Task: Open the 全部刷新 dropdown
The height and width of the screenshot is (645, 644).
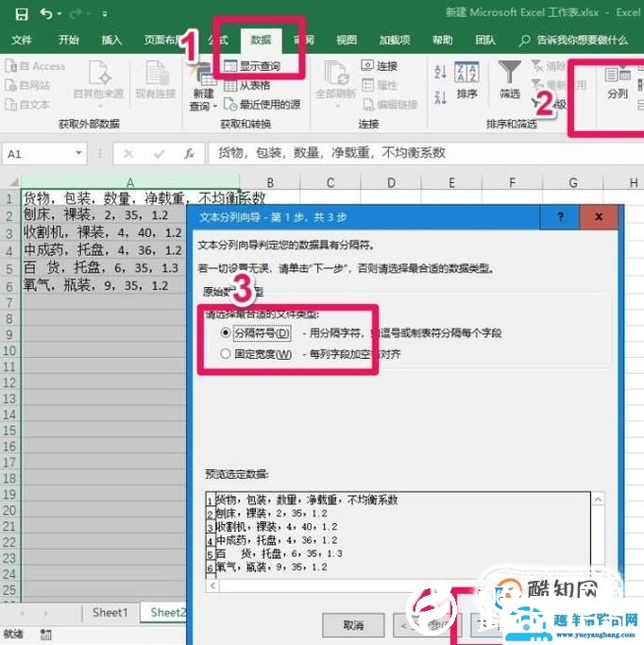Action: tap(335, 85)
